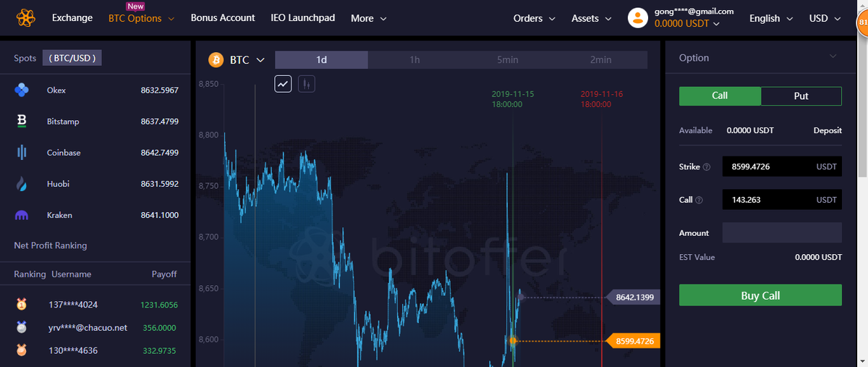Click the Kraken exchange logo icon
The image size is (868, 367).
[22, 215]
